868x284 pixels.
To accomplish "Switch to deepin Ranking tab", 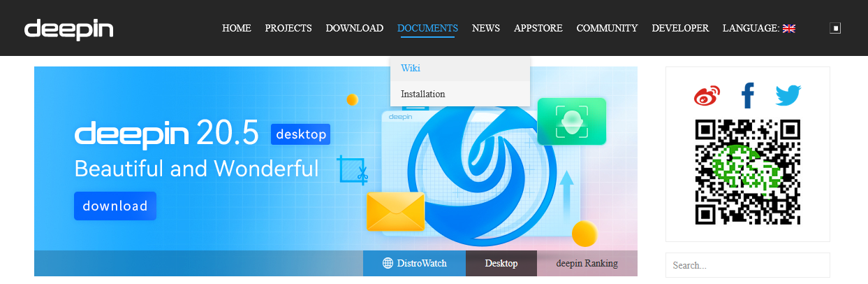I will 587,264.
